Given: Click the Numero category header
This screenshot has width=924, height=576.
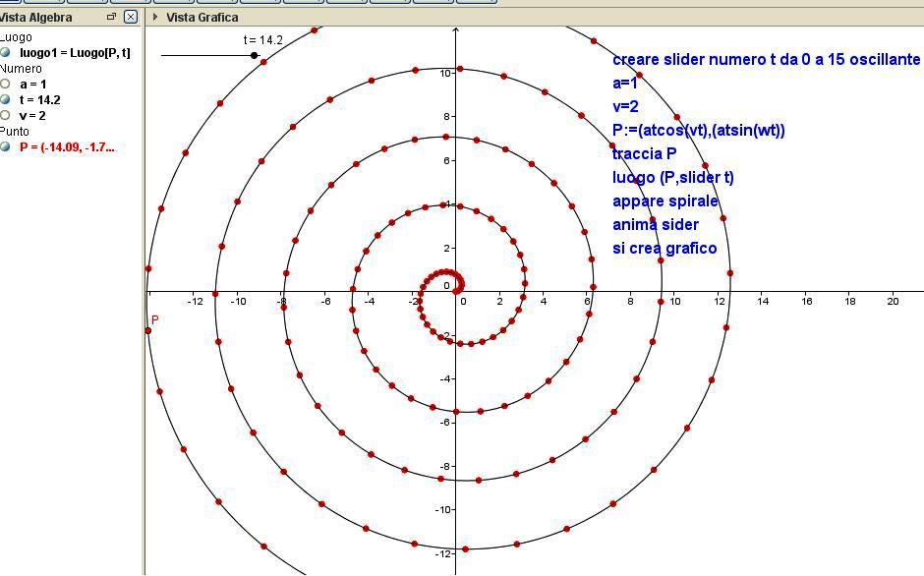Looking at the screenshot, I should pyautogui.click(x=21, y=69).
